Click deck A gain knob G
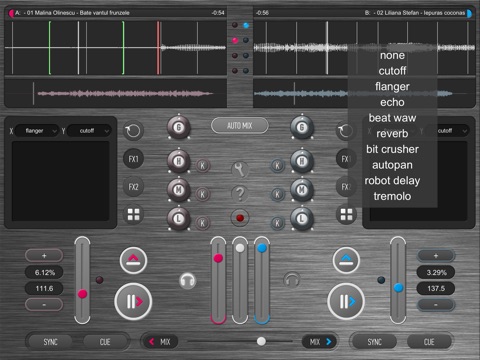The width and height of the screenshot is (480, 360). [x=179, y=127]
